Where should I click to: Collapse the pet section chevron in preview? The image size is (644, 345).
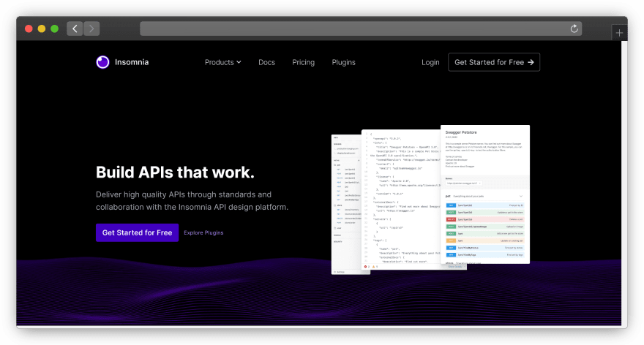pyautogui.click(x=521, y=196)
